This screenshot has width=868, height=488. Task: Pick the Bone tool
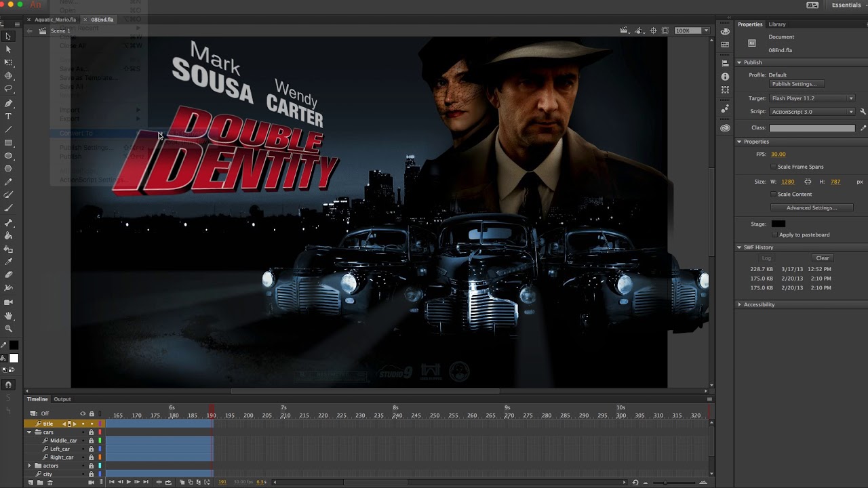pos(8,222)
